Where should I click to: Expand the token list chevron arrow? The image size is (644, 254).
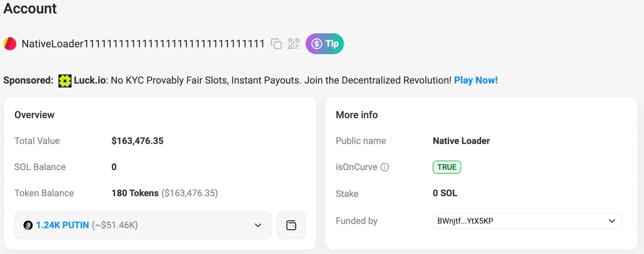tap(258, 225)
